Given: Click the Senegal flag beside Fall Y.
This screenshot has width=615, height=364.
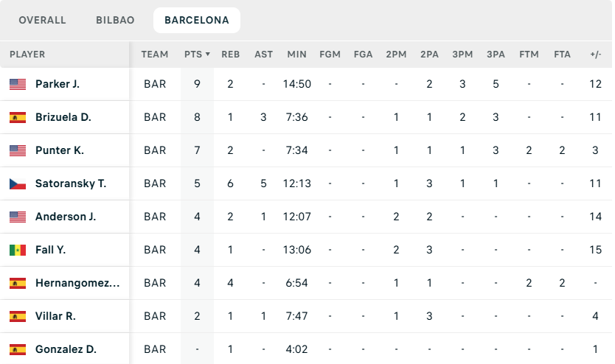Looking at the screenshot, I should point(18,250).
